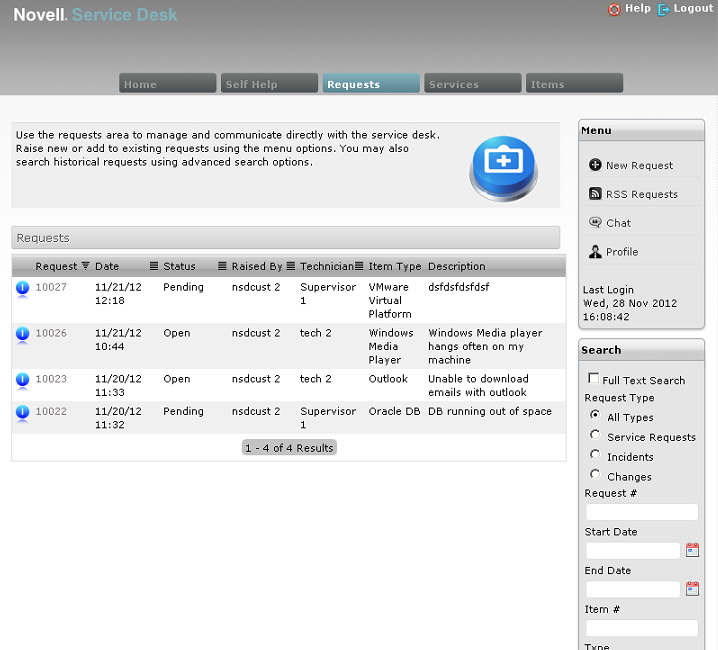
Task: Open request number 10027
Action: 51,287
